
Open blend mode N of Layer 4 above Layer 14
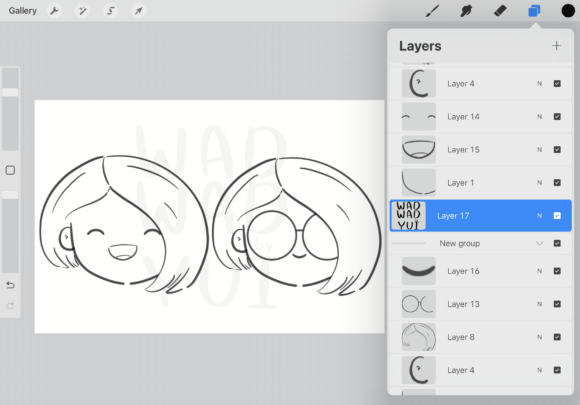pos(539,84)
